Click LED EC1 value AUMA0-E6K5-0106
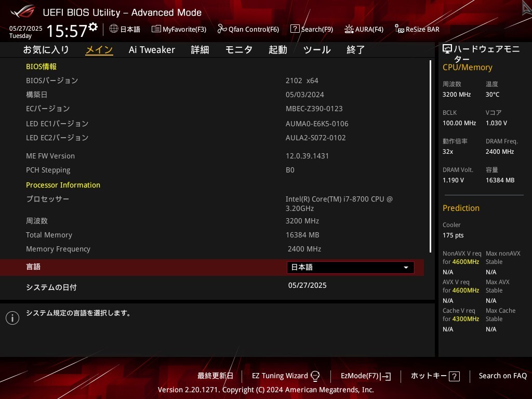This screenshot has width=532, height=399. pyautogui.click(x=317, y=124)
